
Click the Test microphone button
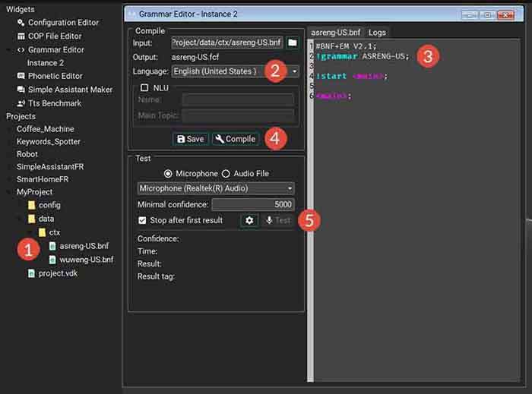click(278, 221)
